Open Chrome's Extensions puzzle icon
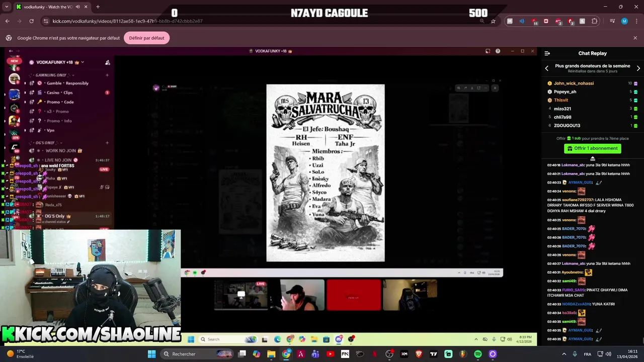Viewport: 644px width, 362px height. pos(594,21)
